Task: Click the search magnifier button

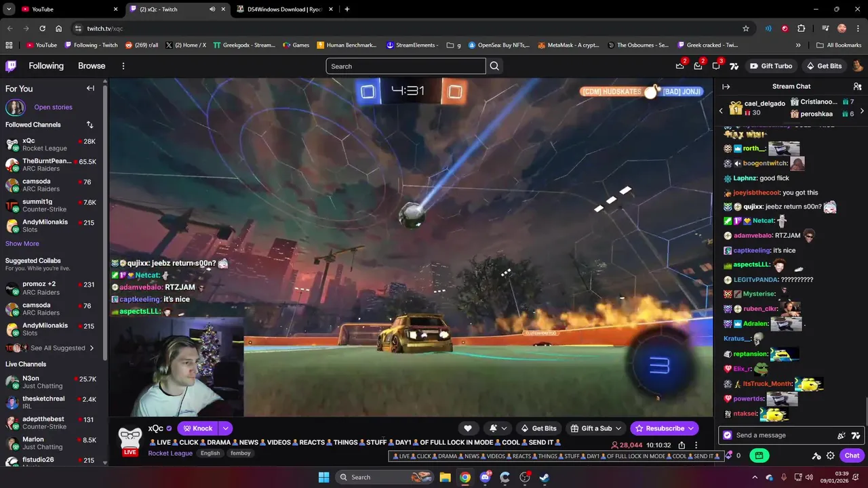Action: tap(494, 66)
